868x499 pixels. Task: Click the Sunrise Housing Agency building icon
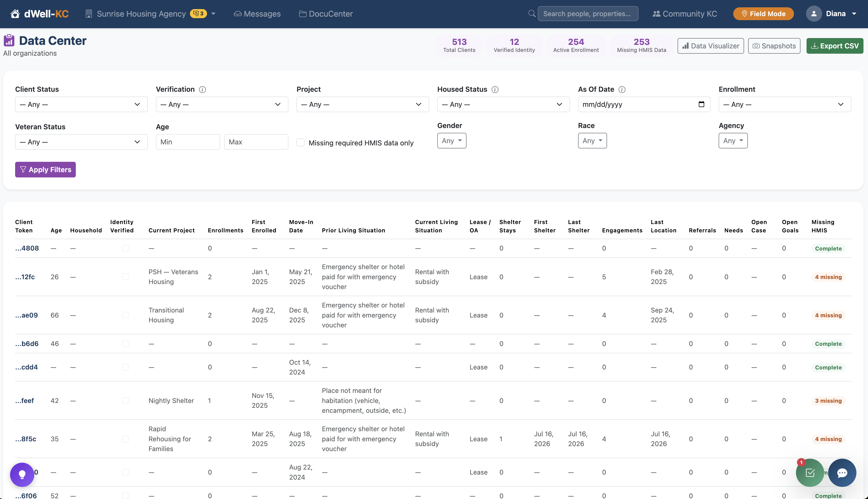tap(89, 14)
